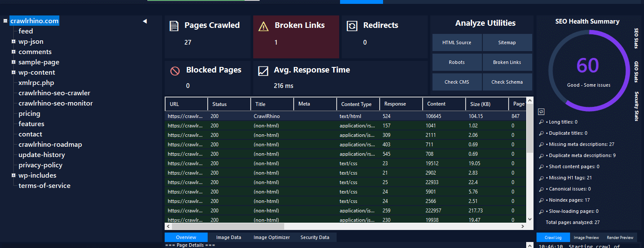Click the Blocked Pages prohibited icon
The height and width of the screenshot is (248, 644).
175,71
